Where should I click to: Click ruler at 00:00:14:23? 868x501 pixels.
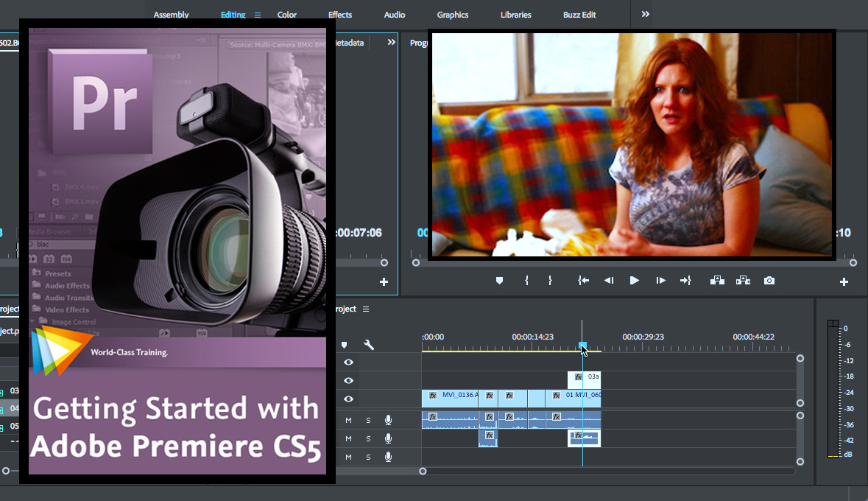coord(532,337)
